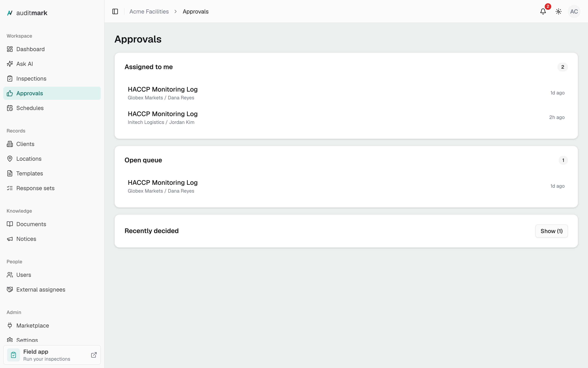Screen dimensions: 588x368
Task: Open External assignees page
Action: (x=52, y=290)
